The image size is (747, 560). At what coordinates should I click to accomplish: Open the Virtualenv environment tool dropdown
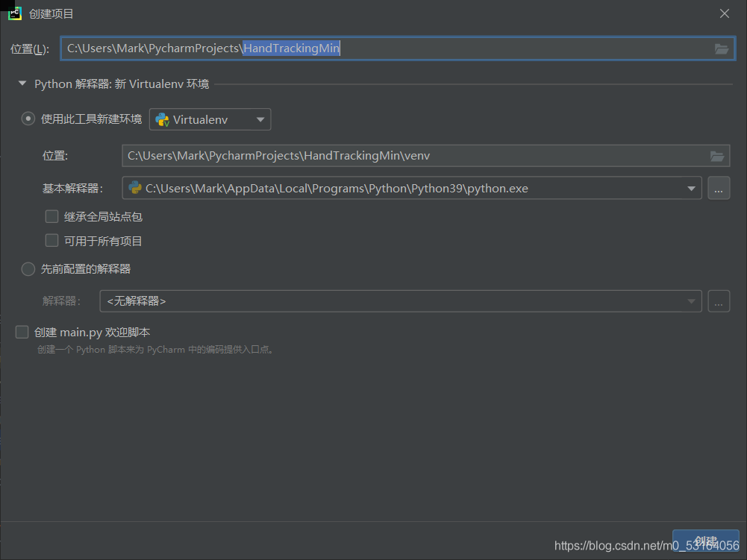click(x=210, y=119)
